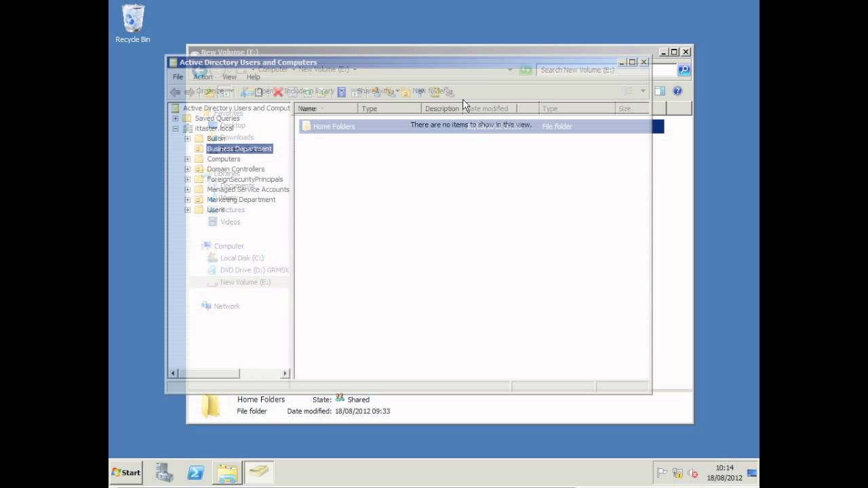Image resolution: width=868 pixels, height=488 pixels.
Task: Switch to Active Directory Users taskbar button
Action: [258, 472]
